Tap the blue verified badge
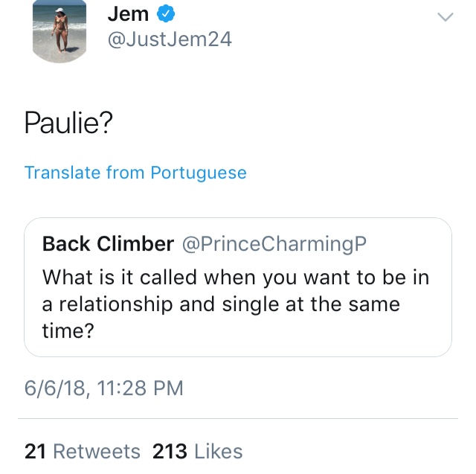This screenshot has width=476, height=474. 166,14
